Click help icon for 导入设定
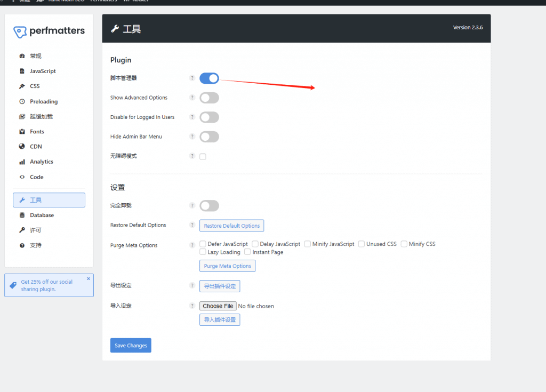Screen dimensions: 546x392 [192, 306]
